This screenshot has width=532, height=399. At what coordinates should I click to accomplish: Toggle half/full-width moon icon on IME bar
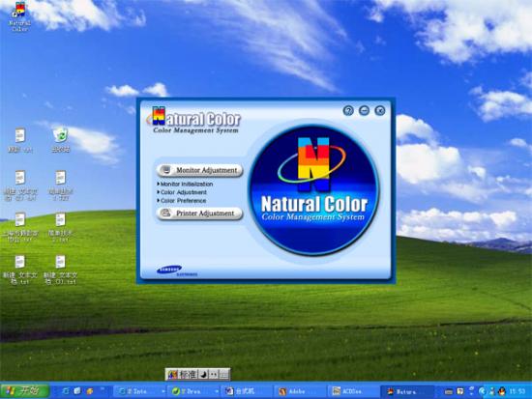tap(203, 374)
